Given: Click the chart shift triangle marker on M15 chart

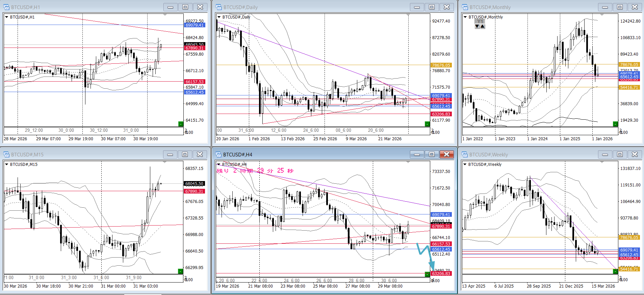Looking at the screenshot, I should coord(165,163).
